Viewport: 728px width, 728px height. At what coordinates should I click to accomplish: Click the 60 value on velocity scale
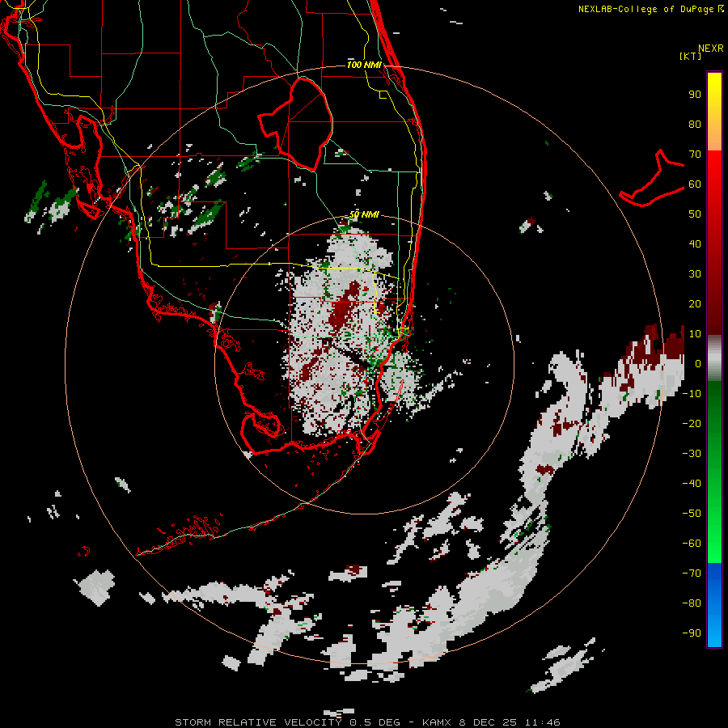[695, 184]
